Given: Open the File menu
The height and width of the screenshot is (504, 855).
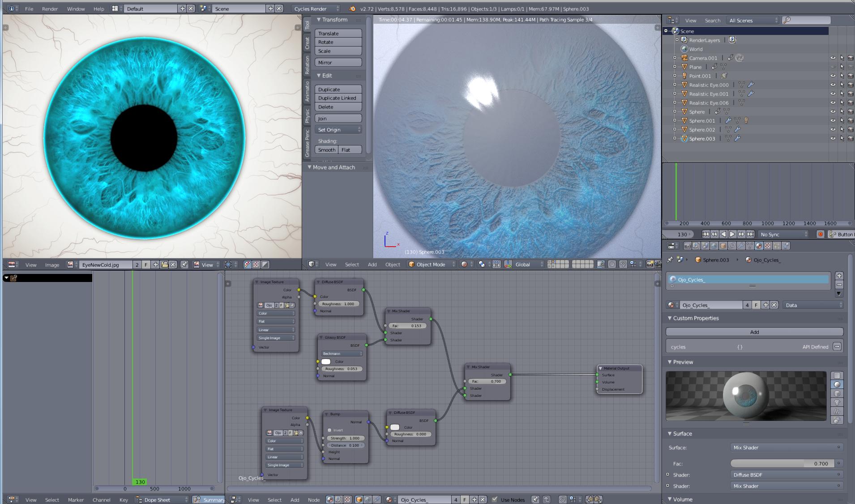Looking at the screenshot, I should coord(29,9).
